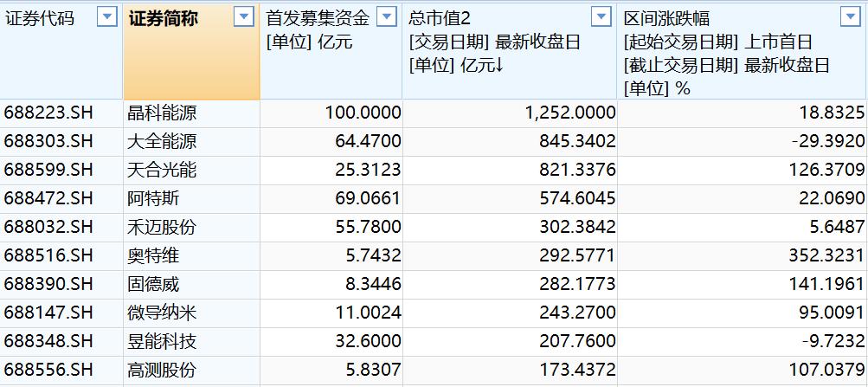Select the 证券简称 column header
This screenshot has height=387, width=868.
tap(191, 51)
